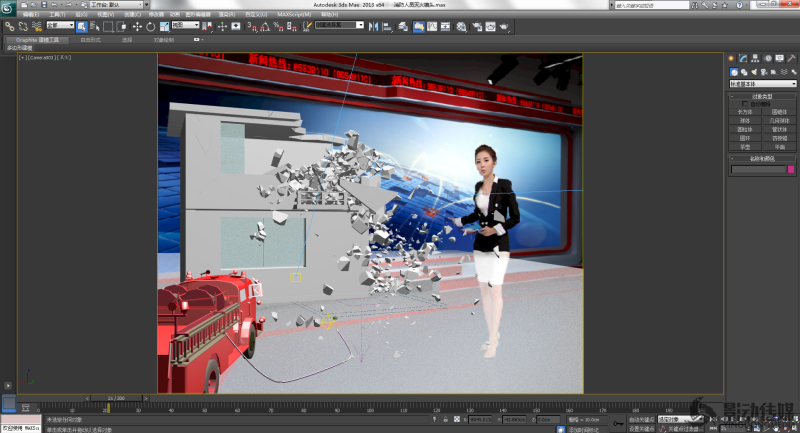The width and height of the screenshot is (800, 433).
Task: Select the Rotate tool in main toolbar
Action: [x=149, y=26]
